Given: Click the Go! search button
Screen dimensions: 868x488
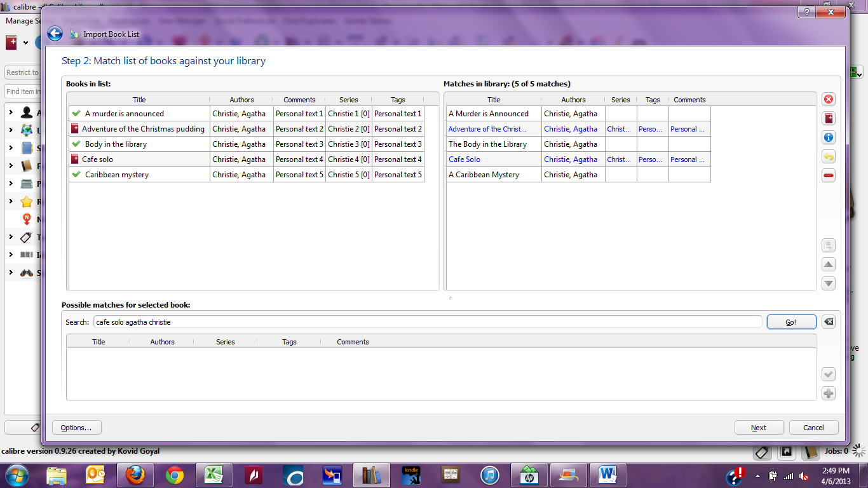Looking at the screenshot, I should [790, 322].
